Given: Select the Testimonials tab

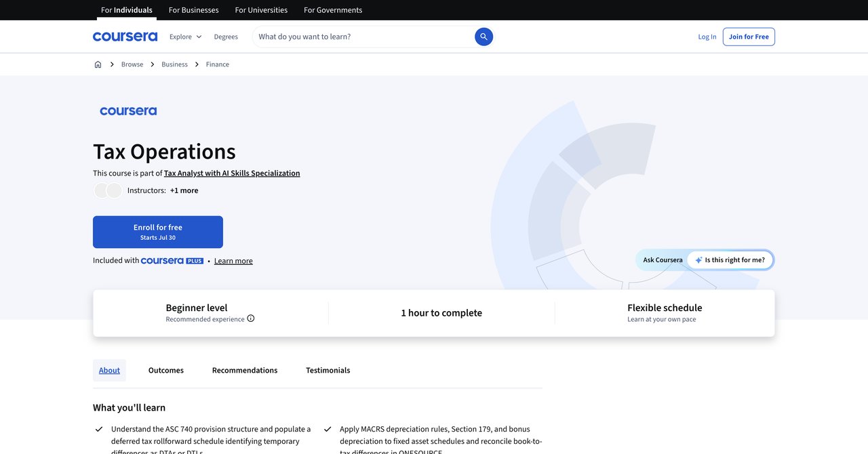Looking at the screenshot, I should pyautogui.click(x=328, y=370).
